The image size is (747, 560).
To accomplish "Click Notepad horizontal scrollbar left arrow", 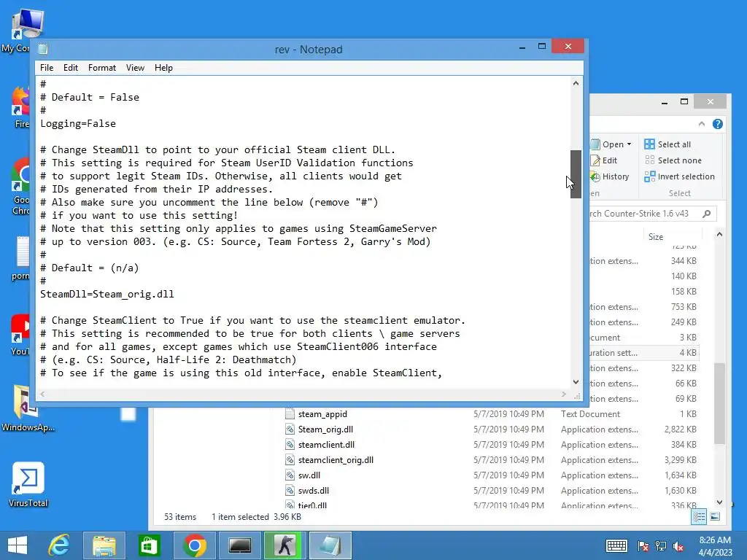I will coord(43,394).
